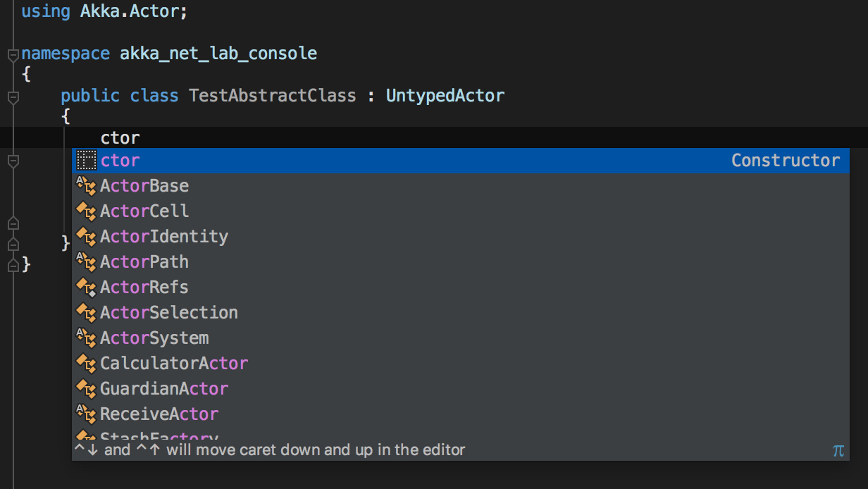This screenshot has height=489, width=868.
Task: Place caret on the TestAbstractClass class name
Action: 272,96
